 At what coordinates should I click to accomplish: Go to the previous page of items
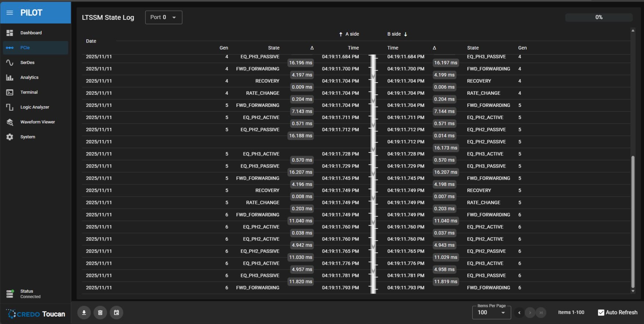click(519, 313)
